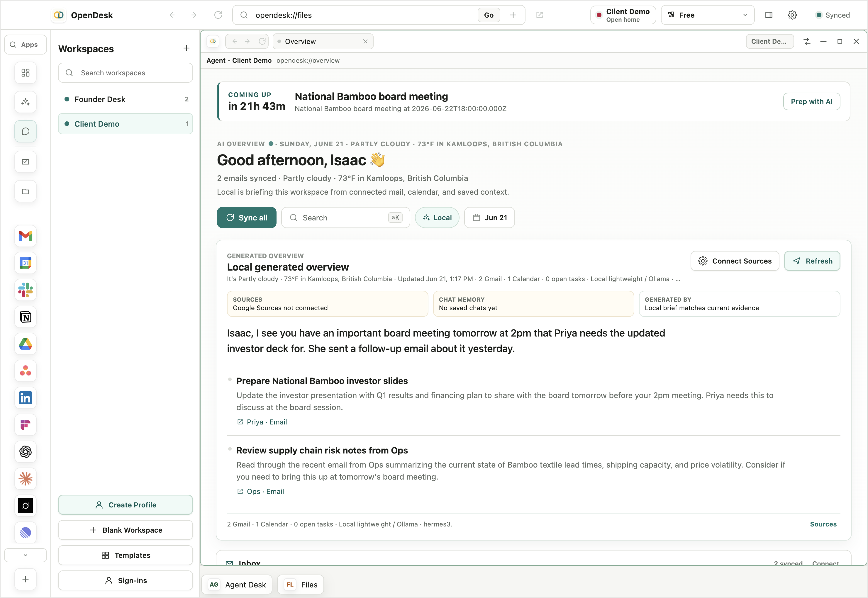
Task: Expand the Free plan dropdown
Action: click(x=708, y=15)
